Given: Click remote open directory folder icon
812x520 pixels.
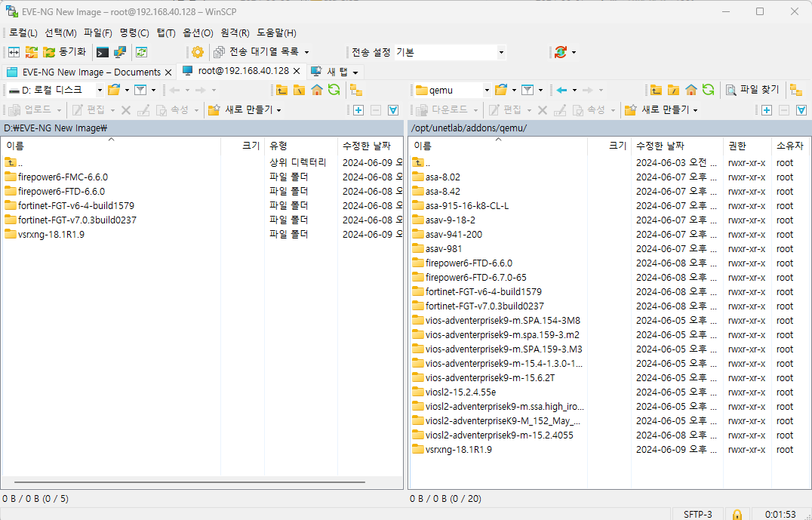Looking at the screenshot, I should click(501, 90).
